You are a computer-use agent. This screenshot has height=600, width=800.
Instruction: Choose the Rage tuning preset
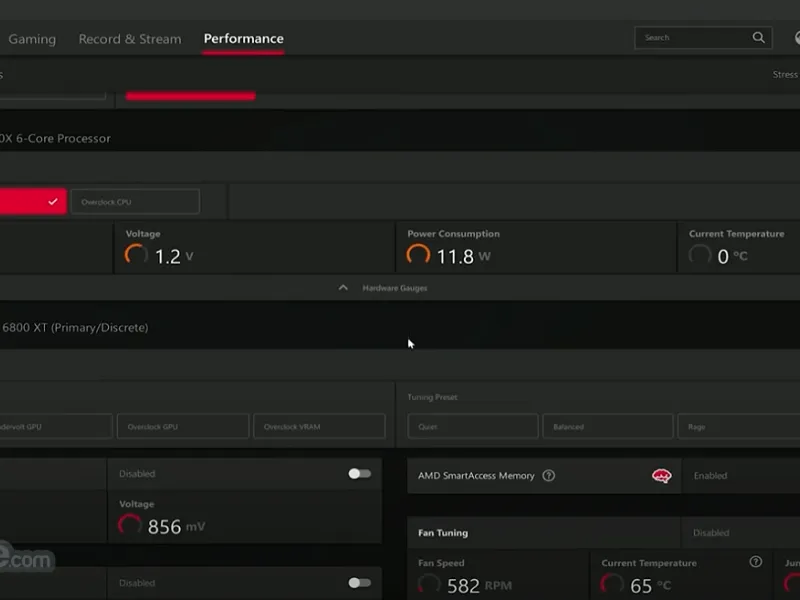739,427
